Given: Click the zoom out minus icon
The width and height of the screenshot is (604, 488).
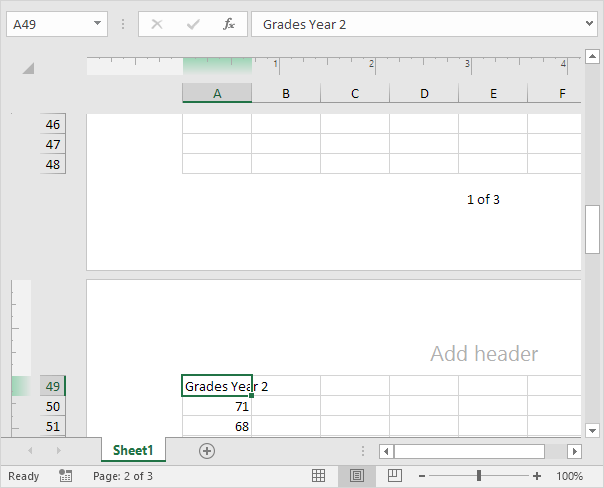Looking at the screenshot, I should pyautogui.click(x=422, y=476).
